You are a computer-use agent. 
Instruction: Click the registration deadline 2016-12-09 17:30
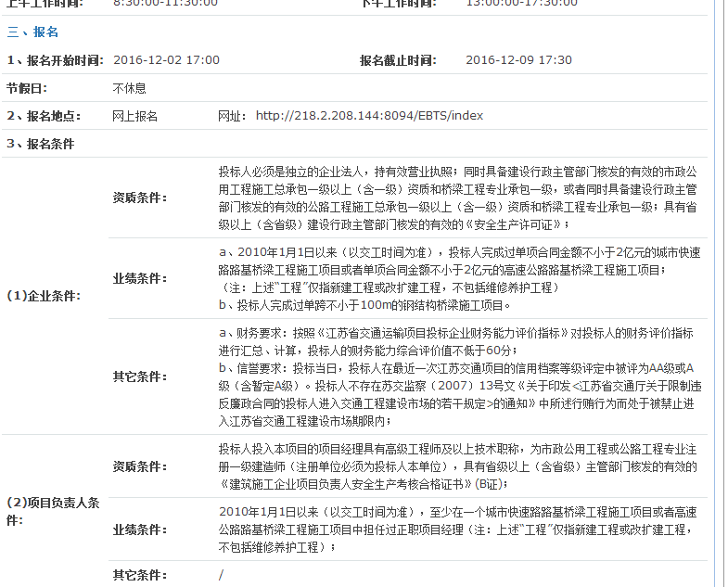click(518, 60)
